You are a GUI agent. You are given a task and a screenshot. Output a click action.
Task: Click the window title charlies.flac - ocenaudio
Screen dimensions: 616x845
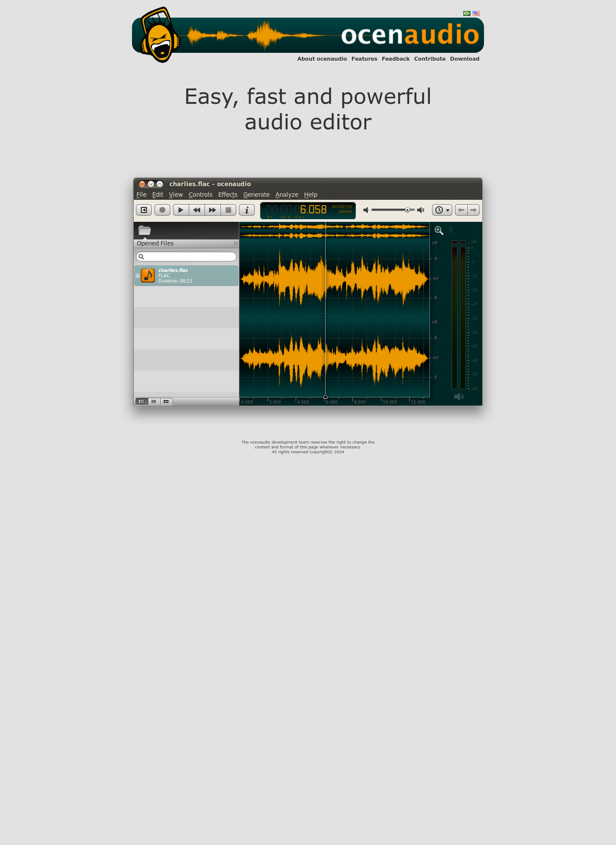pos(210,184)
